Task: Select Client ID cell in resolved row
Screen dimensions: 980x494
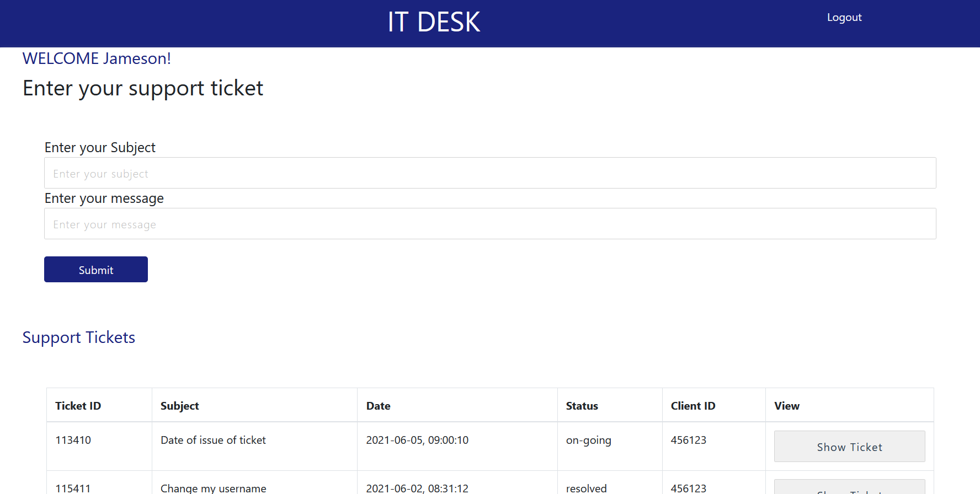Action: coord(689,488)
